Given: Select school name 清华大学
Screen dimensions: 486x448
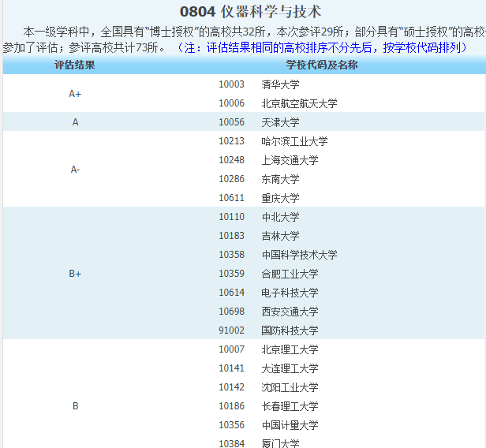Looking at the screenshot, I should 280,84.
